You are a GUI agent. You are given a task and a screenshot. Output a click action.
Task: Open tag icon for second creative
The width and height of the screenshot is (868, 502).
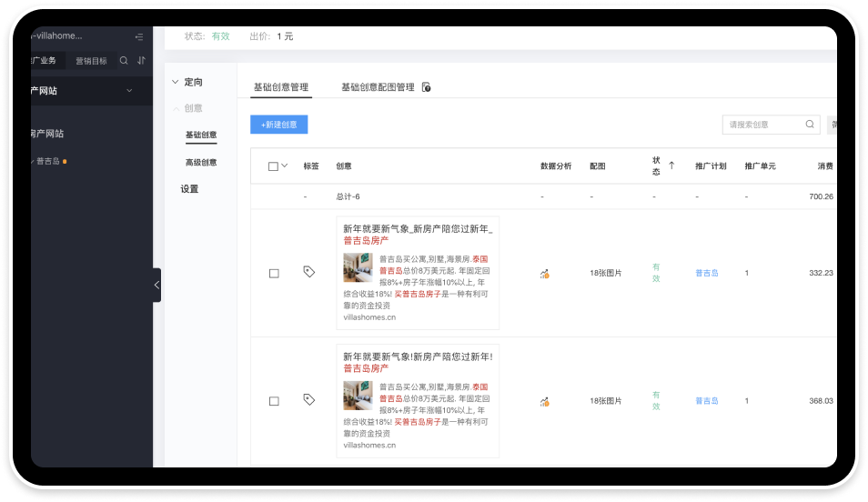(308, 399)
